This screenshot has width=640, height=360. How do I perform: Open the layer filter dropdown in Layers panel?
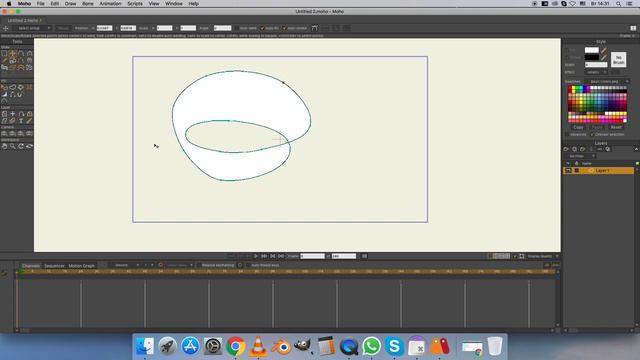(580, 156)
